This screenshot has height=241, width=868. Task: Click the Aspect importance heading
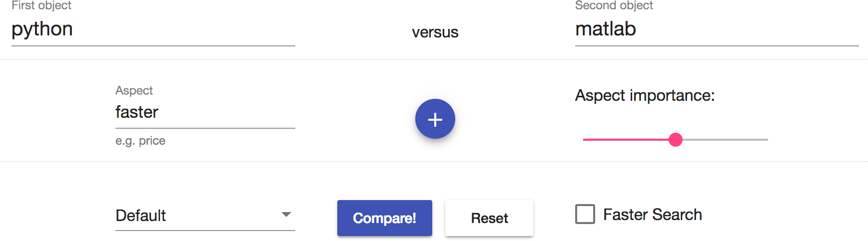645,95
